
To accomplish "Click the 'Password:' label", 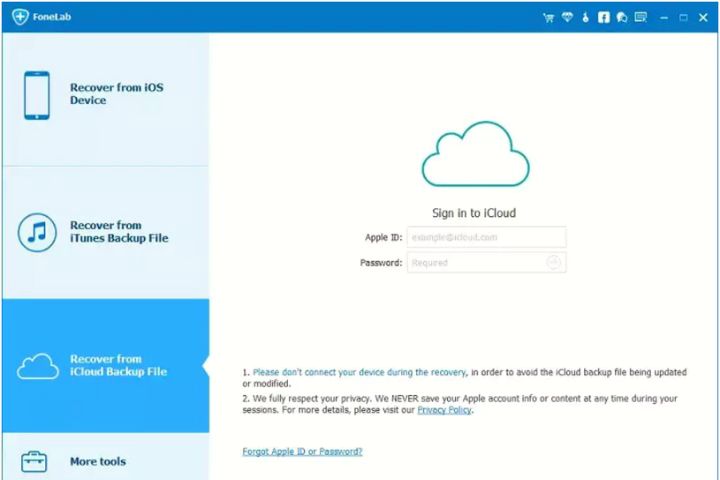I will pos(381,263).
